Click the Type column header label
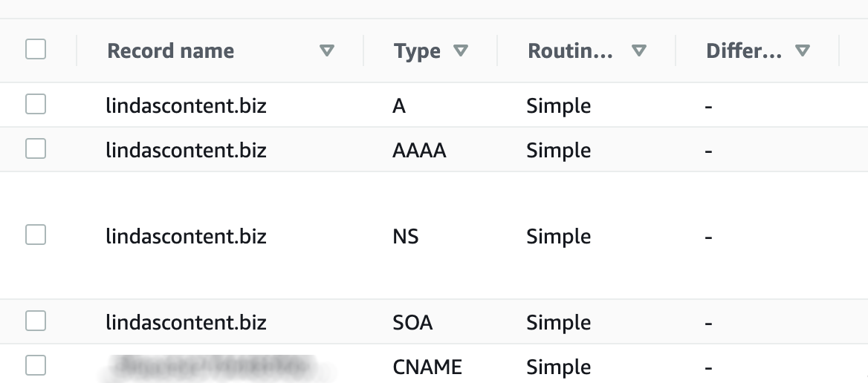 click(417, 51)
